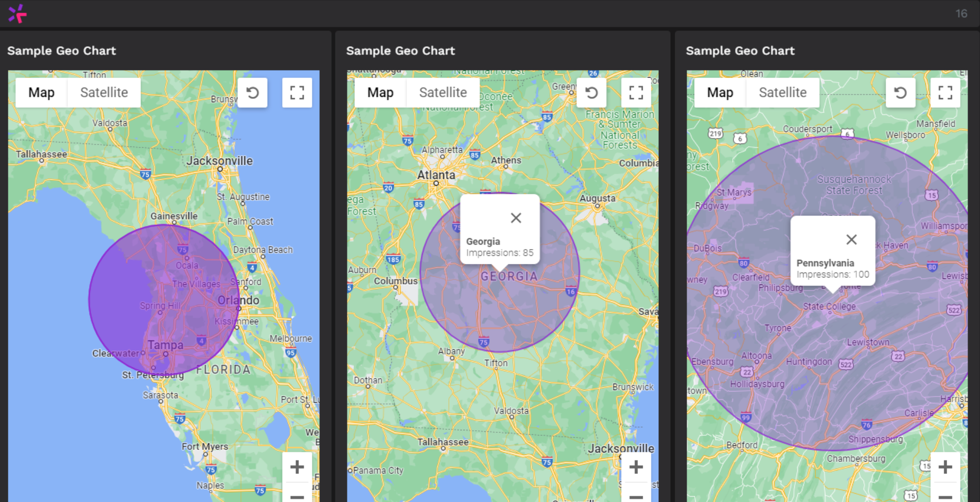
Task: Click the Columbus label on the Georgia map
Action: point(396,281)
